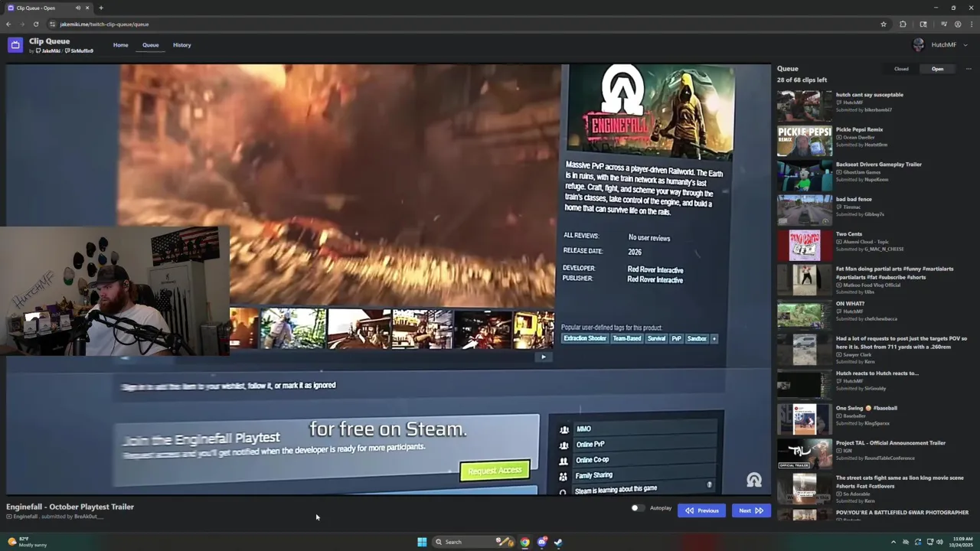980x551 pixels.
Task: Open the browser extensions puzzle icon
Action: pos(903,24)
